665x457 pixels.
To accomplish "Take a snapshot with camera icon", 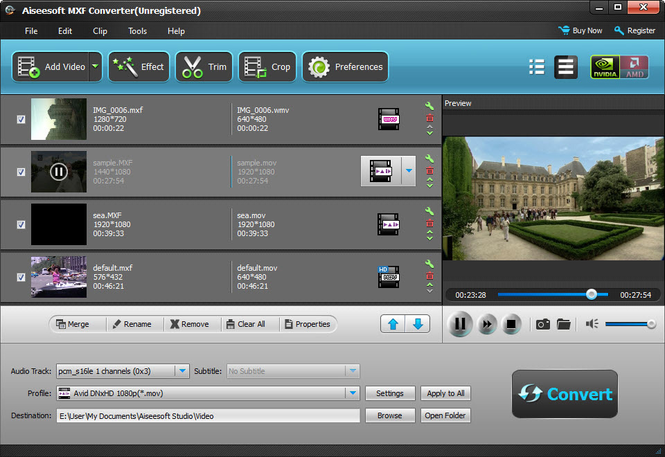I will [x=543, y=324].
